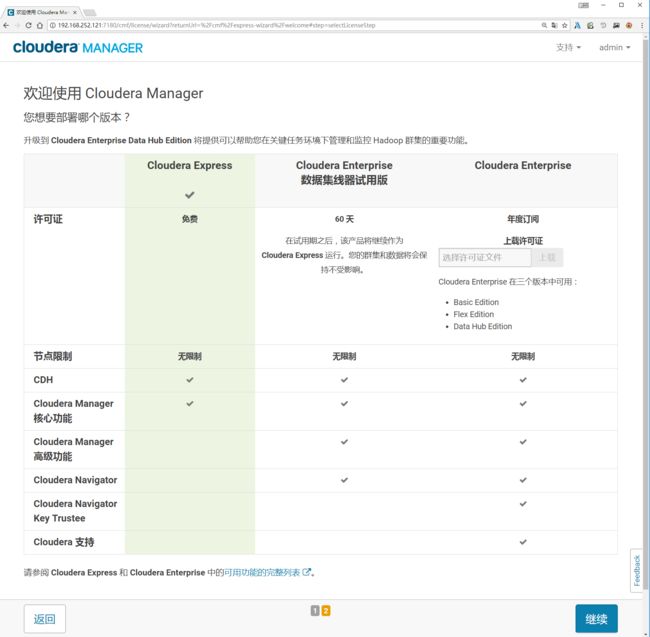Click the blue letter A extension icon
This screenshot has height=637, width=650.
tap(577, 25)
